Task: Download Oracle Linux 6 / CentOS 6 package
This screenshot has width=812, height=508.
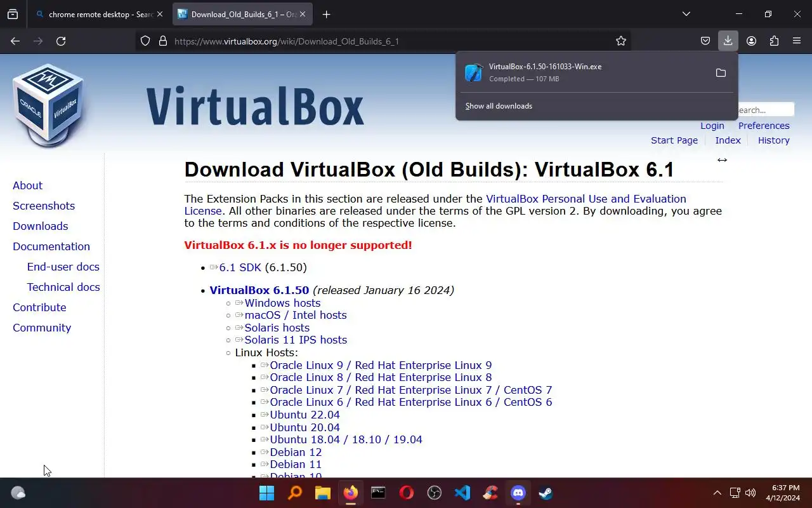Action: coord(411,402)
